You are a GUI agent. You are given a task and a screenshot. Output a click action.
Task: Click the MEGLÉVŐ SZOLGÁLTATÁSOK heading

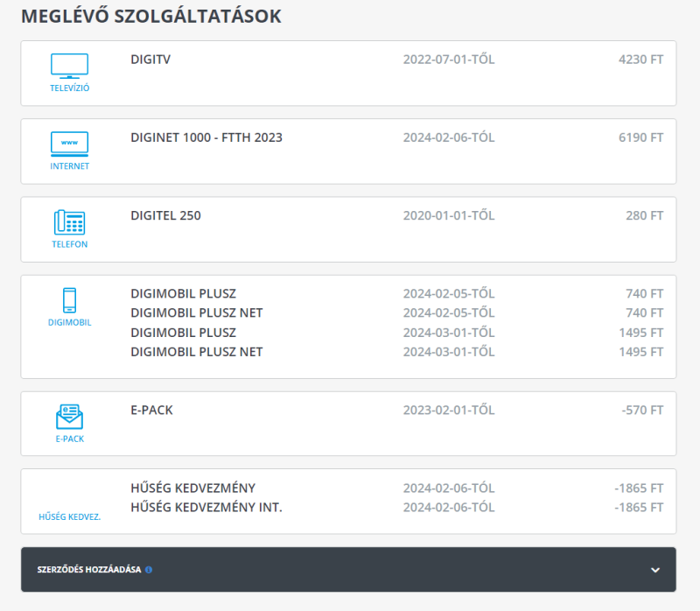click(x=151, y=17)
